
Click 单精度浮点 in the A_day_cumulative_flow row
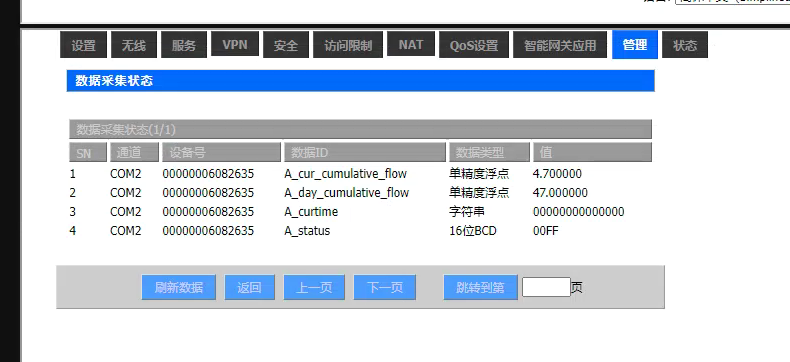click(479, 193)
